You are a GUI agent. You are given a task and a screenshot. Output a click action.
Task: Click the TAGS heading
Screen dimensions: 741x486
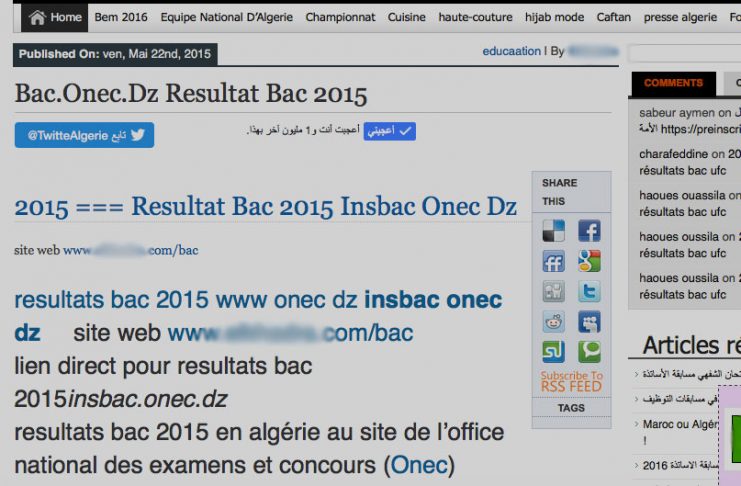(x=571, y=408)
